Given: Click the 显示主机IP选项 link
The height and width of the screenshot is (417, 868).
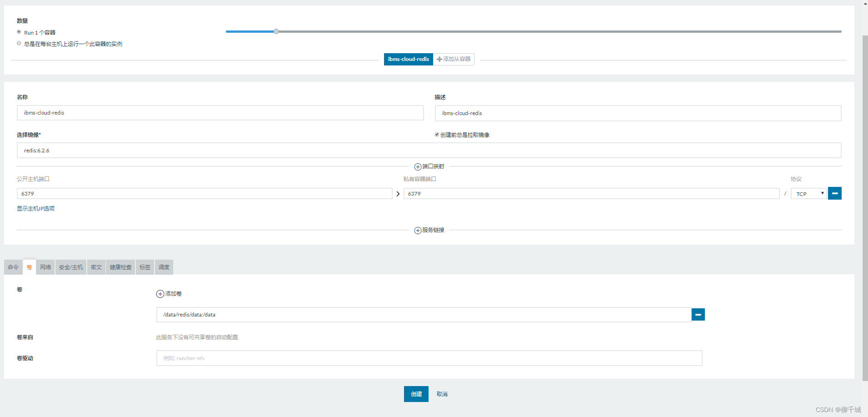Looking at the screenshot, I should point(36,209).
